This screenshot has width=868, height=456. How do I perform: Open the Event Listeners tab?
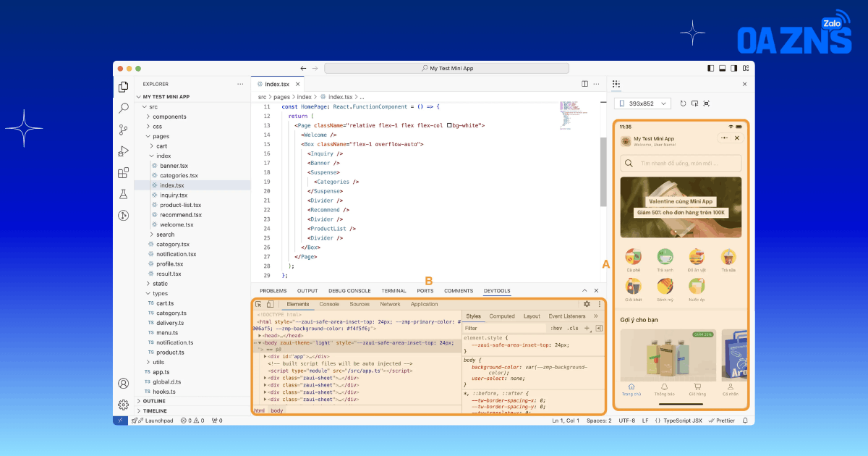[x=567, y=316]
